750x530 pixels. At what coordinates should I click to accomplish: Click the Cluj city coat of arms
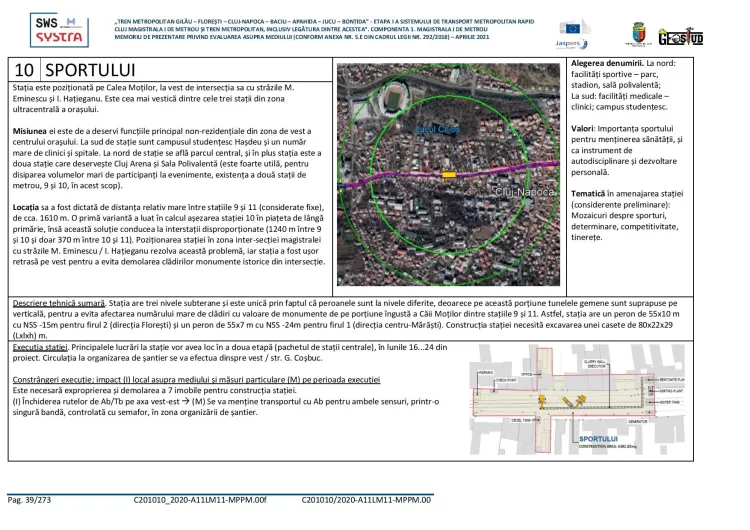(637, 34)
